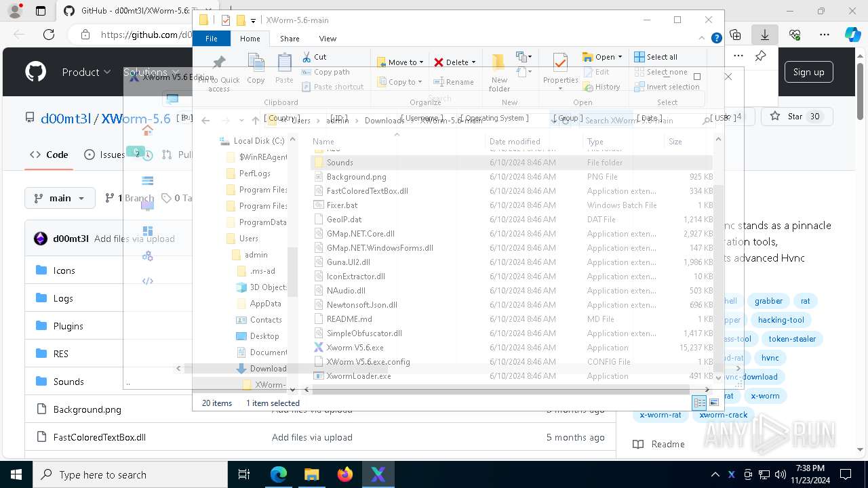Switch Explorer to details view
868x488 pixels.
click(x=699, y=403)
